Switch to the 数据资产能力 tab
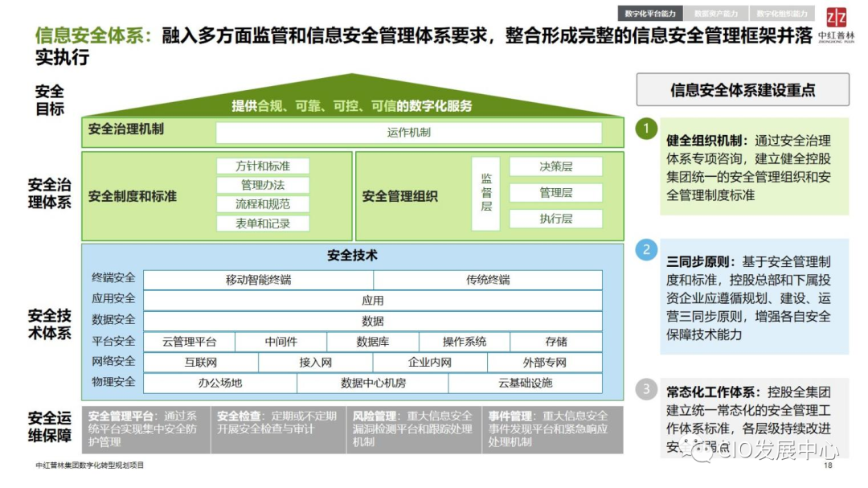This screenshot has height=488, width=868. pos(716,14)
